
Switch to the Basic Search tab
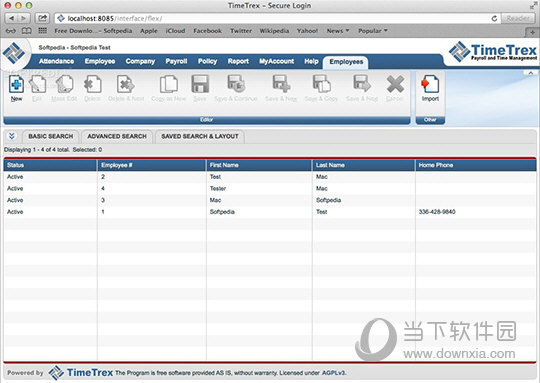click(x=51, y=136)
